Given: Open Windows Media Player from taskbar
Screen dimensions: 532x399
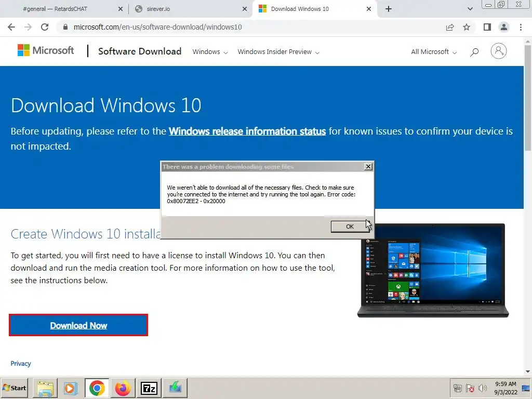Looking at the screenshot, I should point(71,388).
